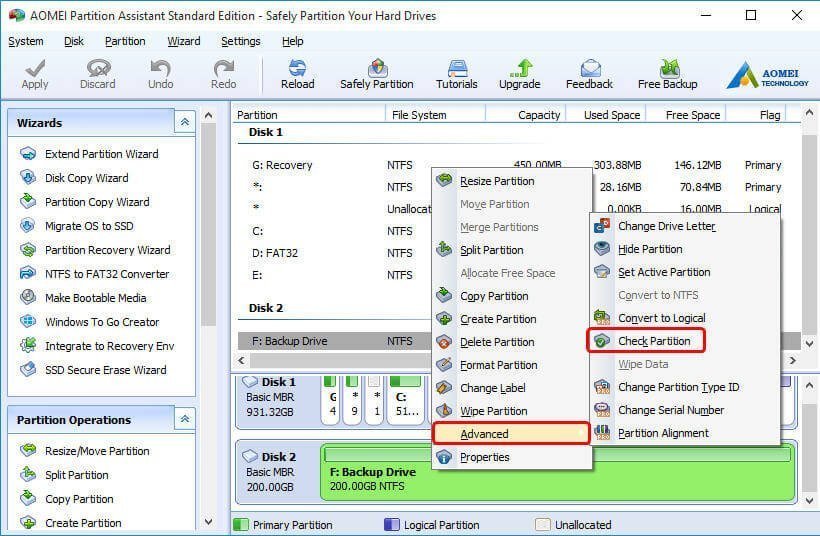Choose Delete Partition in context menu
This screenshot has width=820, height=536.
pos(512,342)
